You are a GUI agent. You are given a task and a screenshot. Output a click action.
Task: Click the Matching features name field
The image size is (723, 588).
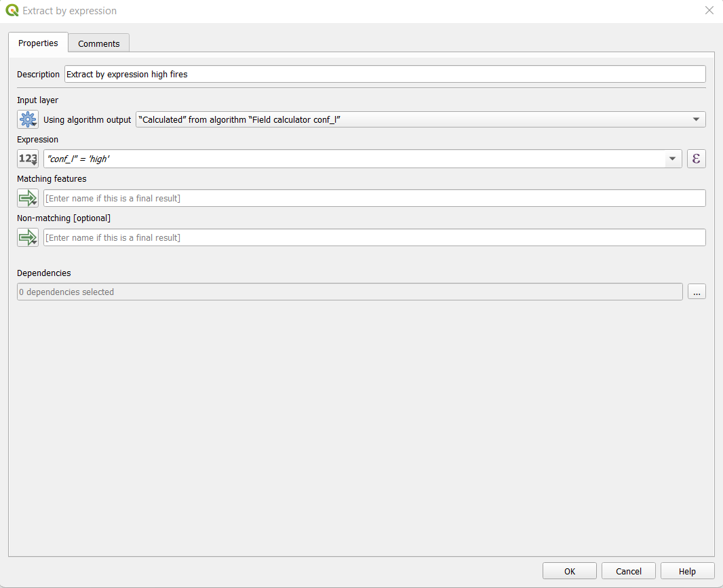click(374, 198)
